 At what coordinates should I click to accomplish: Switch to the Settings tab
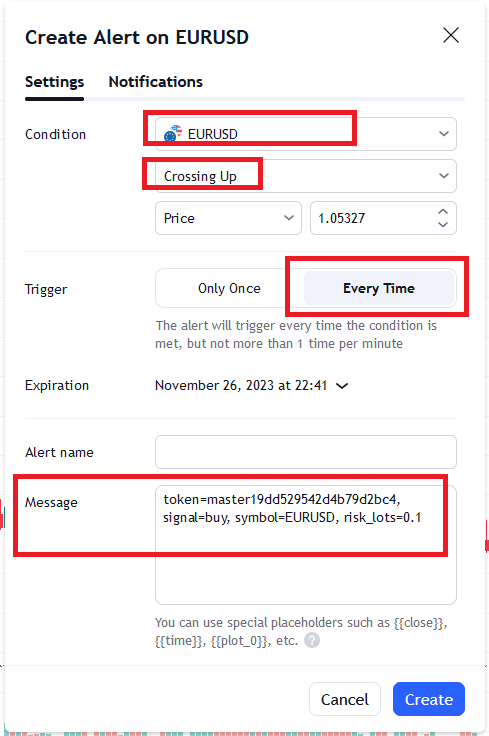(54, 82)
